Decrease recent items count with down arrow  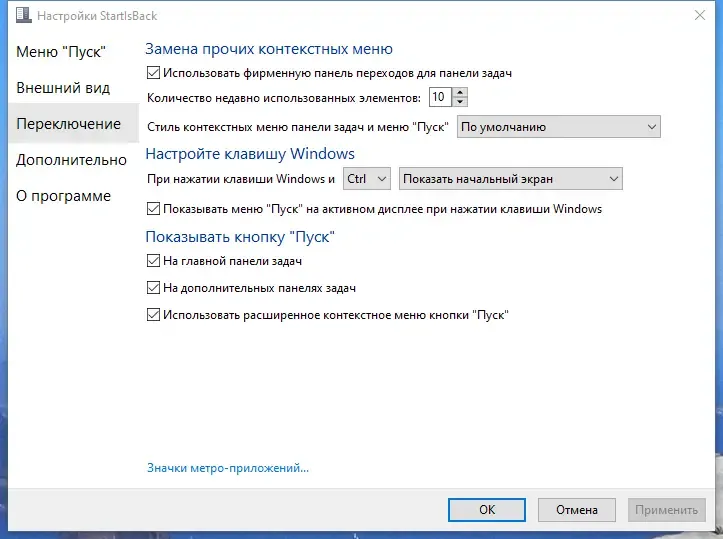[x=460, y=102]
